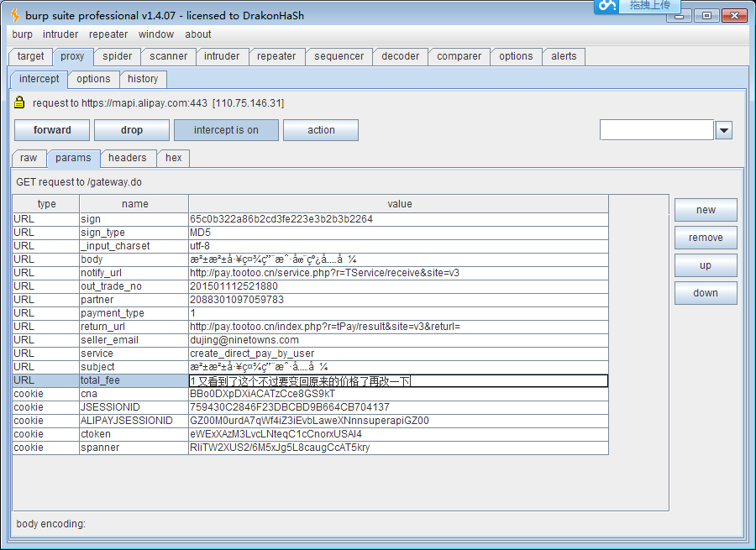The width and height of the screenshot is (756, 550).
Task: Select the params view tab
Action: pos(73,158)
